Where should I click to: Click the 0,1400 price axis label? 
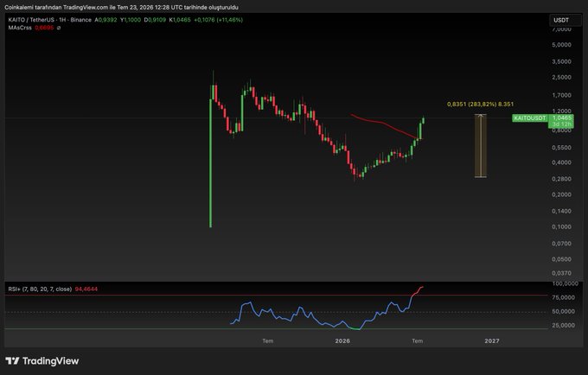tap(561, 211)
